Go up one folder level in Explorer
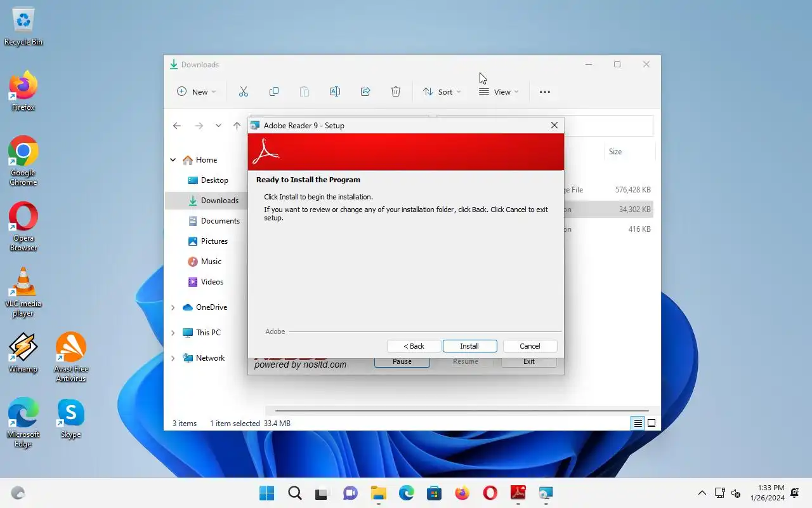 point(237,126)
